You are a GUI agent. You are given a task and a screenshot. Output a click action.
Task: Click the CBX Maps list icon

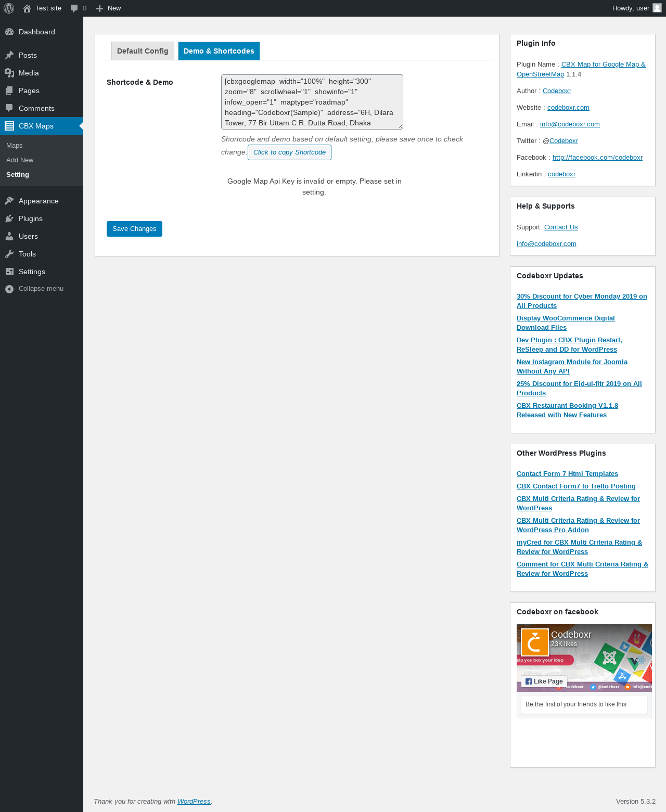pyautogui.click(x=9, y=126)
